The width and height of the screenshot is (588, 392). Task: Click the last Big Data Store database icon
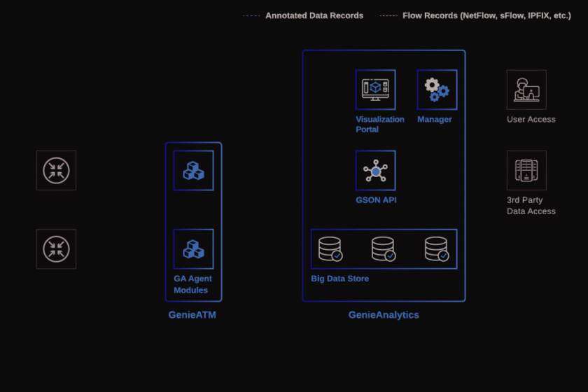click(437, 248)
